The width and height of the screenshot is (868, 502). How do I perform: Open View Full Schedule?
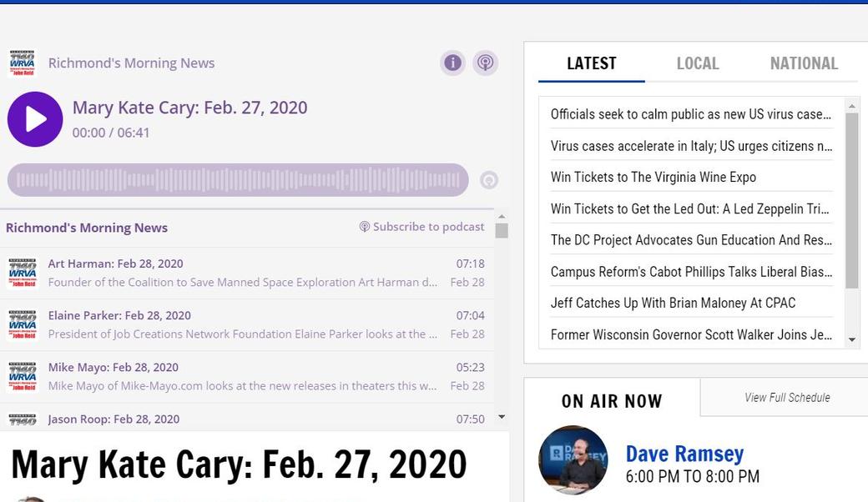pos(786,398)
